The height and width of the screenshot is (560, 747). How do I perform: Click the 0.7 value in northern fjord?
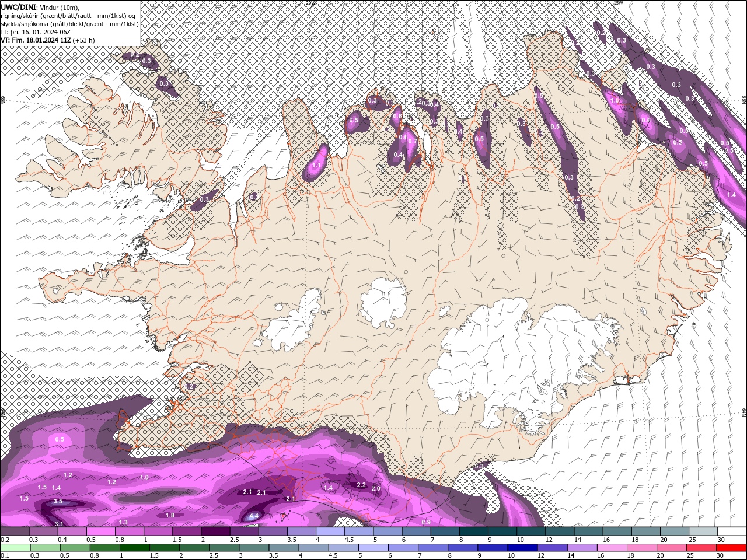(x=412, y=142)
